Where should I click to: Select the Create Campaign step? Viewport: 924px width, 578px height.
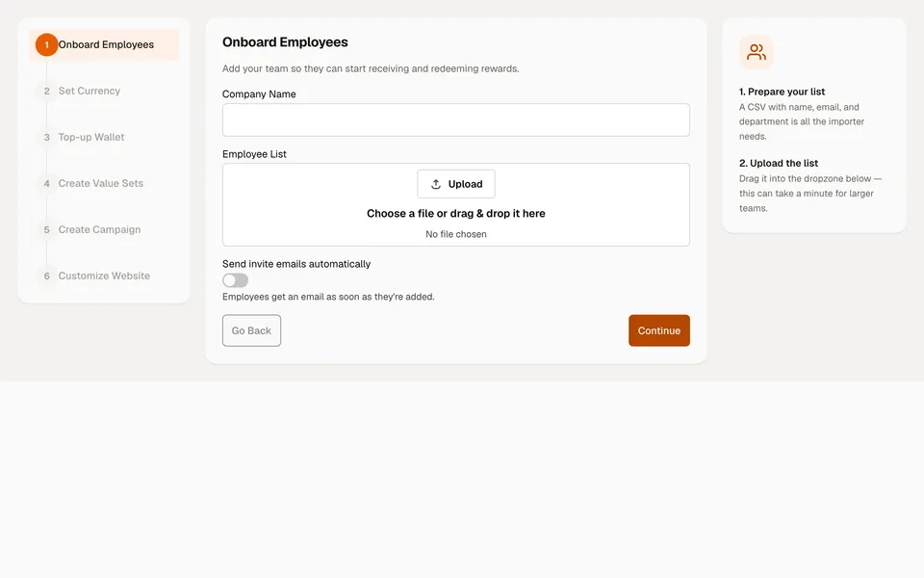[x=99, y=229]
